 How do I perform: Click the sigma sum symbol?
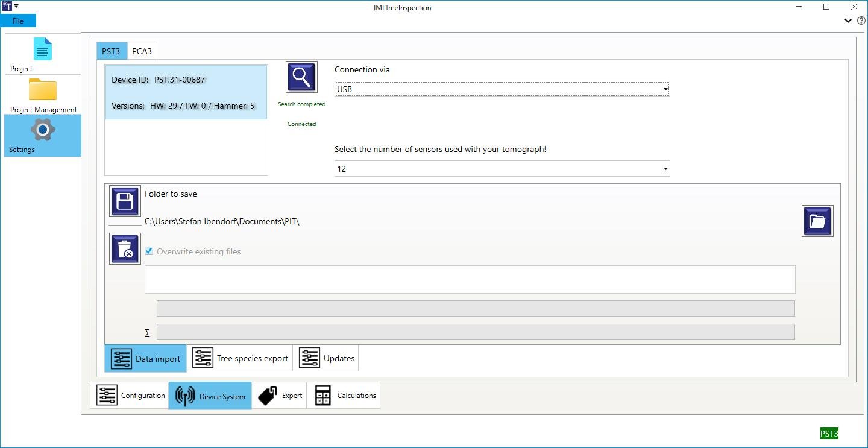pos(147,333)
